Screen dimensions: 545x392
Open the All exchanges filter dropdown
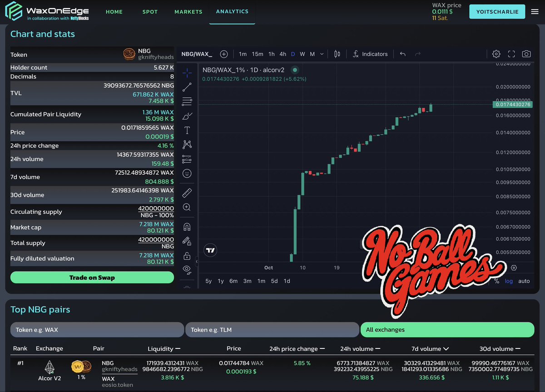point(447,330)
